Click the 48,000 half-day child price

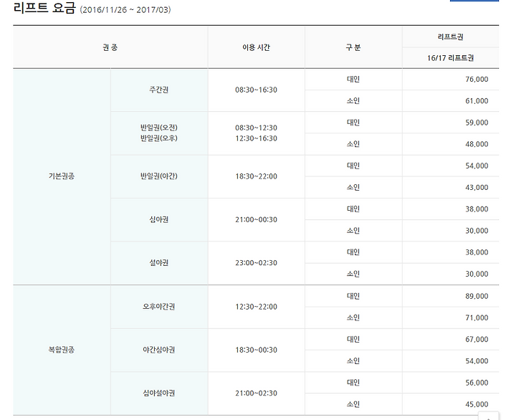[x=477, y=144]
